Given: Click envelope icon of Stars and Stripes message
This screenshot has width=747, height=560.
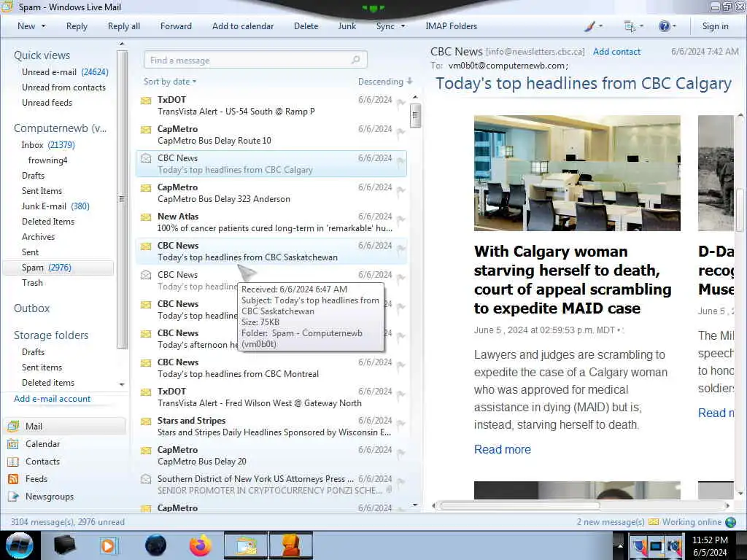Looking at the screenshot, I should (146, 421).
